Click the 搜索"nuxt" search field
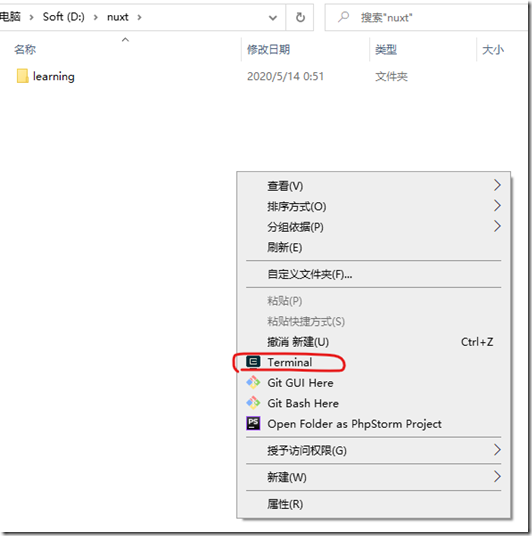 pos(426,17)
